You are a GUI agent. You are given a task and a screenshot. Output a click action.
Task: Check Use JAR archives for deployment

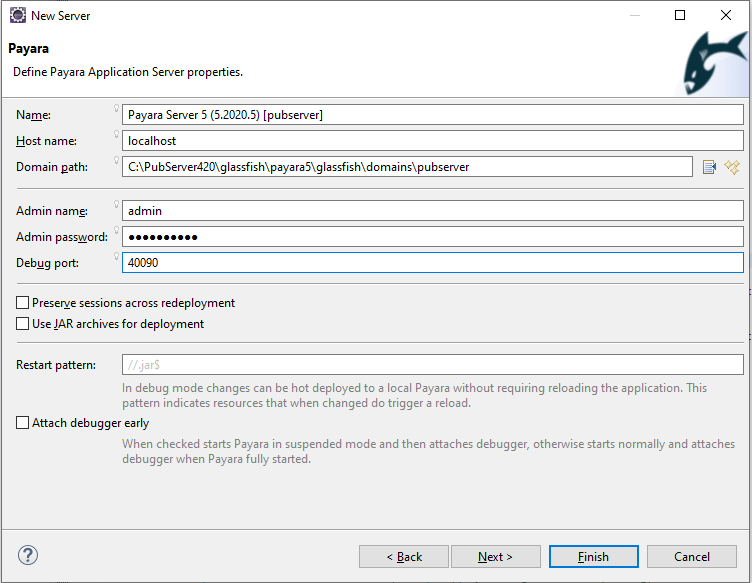tap(23, 324)
